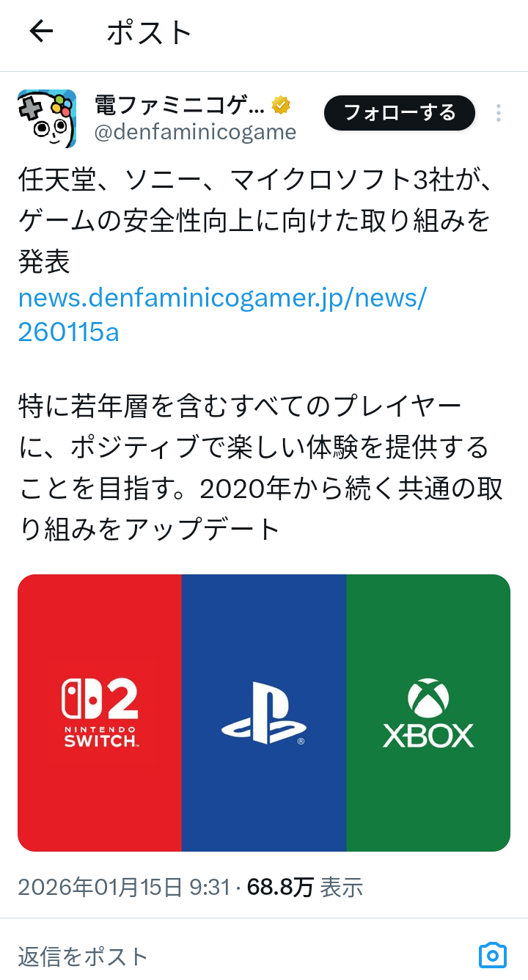Tap the back arrow icon
528x980 pixels.
41,32
